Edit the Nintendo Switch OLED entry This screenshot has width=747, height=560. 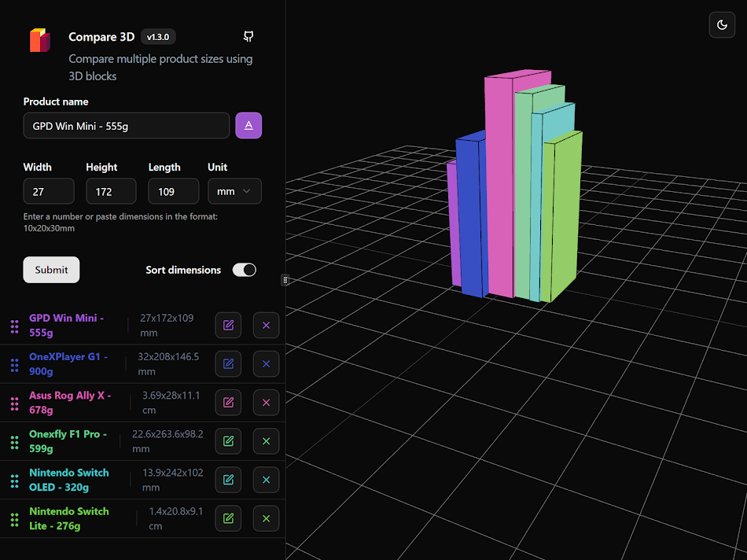point(228,480)
